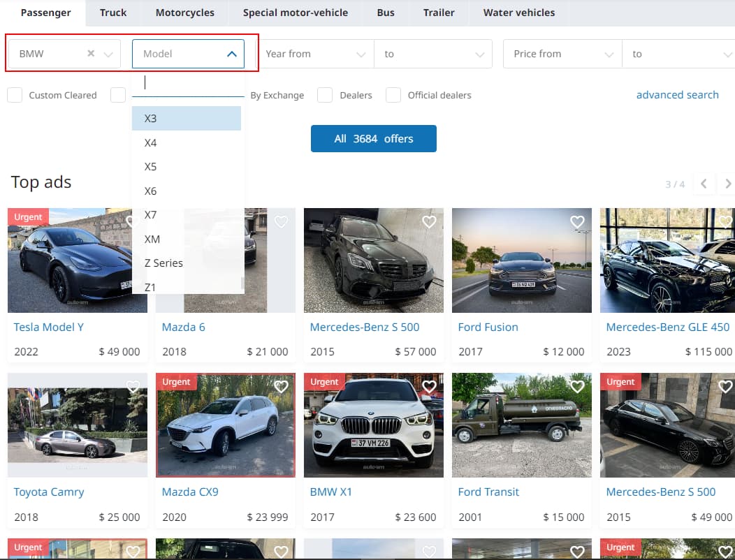This screenshot has height=560, width=735.
Task: Choose X7 from the model list
Action: [187, 215]
